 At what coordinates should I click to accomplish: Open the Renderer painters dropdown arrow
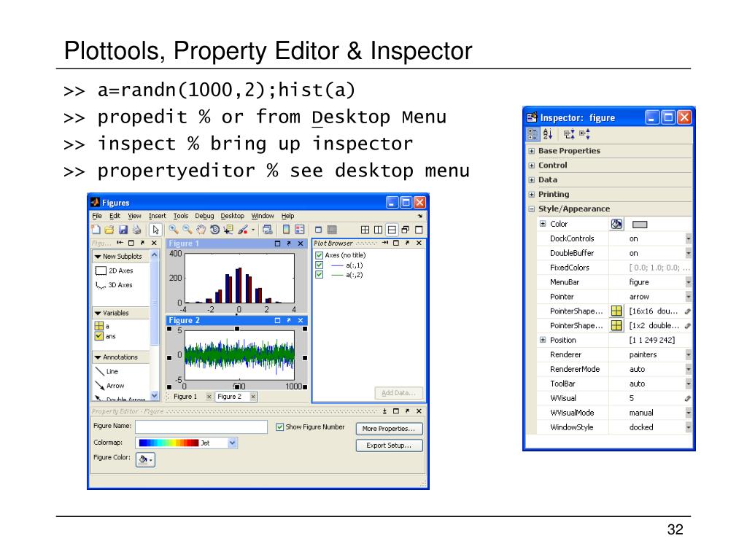point(689,355)
